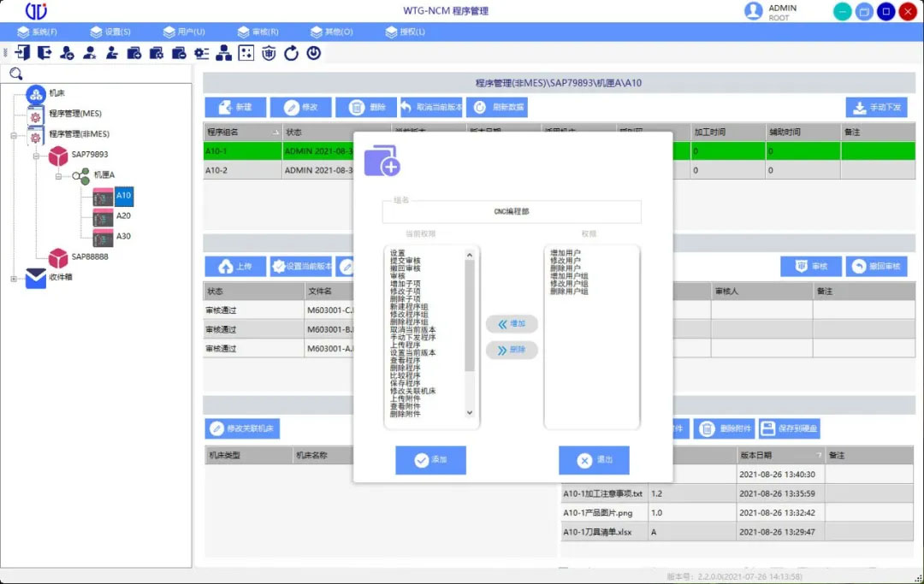
Task: Click the 取消当前版本 button
Action: pos(431,107)
